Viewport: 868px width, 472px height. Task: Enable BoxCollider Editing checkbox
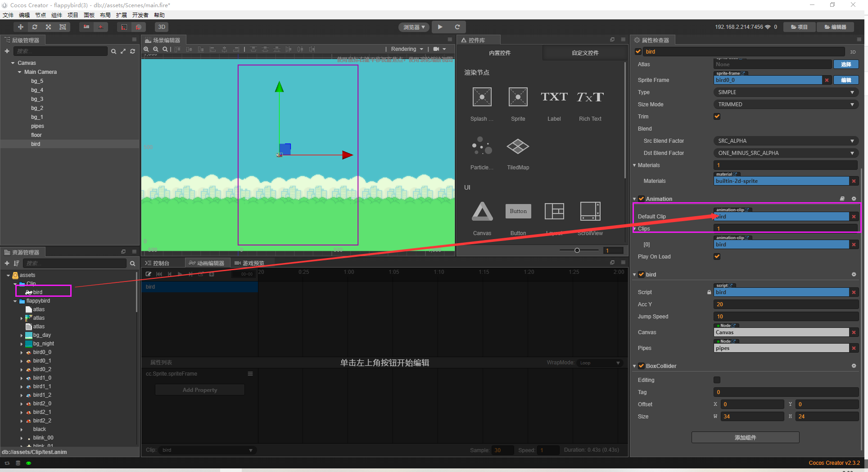717,380
